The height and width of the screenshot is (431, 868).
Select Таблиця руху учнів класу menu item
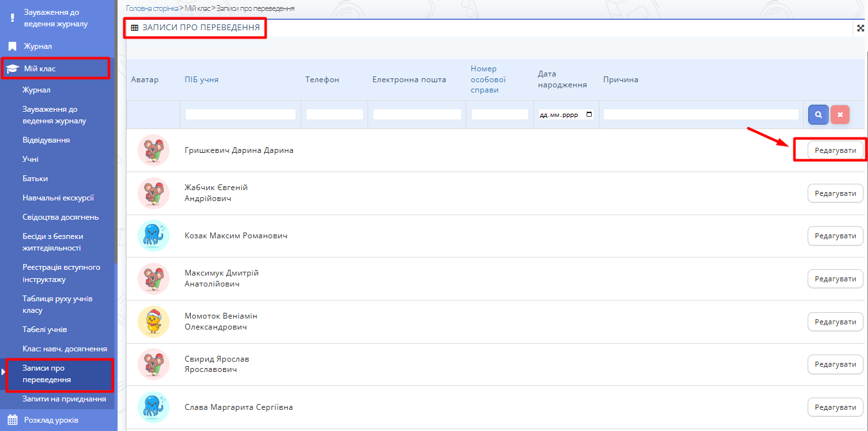tap(58, 304)
